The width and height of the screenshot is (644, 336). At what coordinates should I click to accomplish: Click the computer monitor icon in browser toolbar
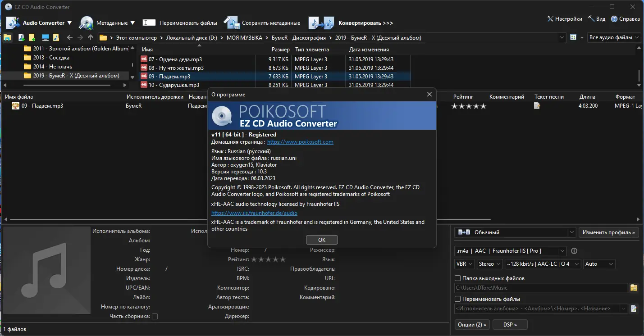[x=45, y=38]
